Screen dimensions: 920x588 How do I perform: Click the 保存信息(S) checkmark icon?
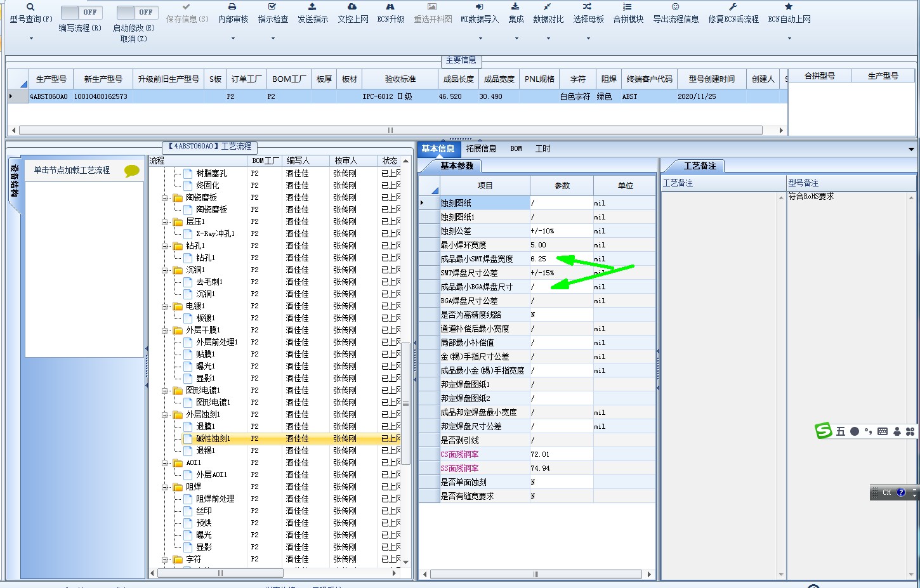pyautogui.click(x=187, y=7)
